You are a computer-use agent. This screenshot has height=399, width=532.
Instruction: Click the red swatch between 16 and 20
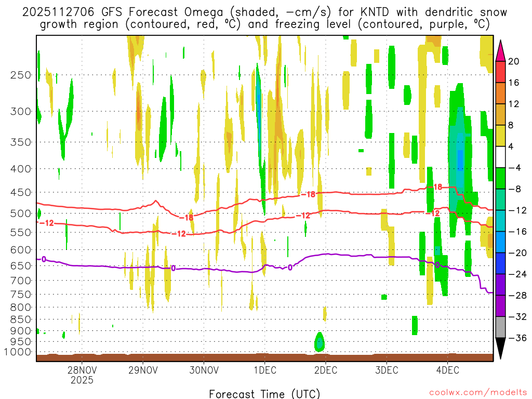point(500,72)
